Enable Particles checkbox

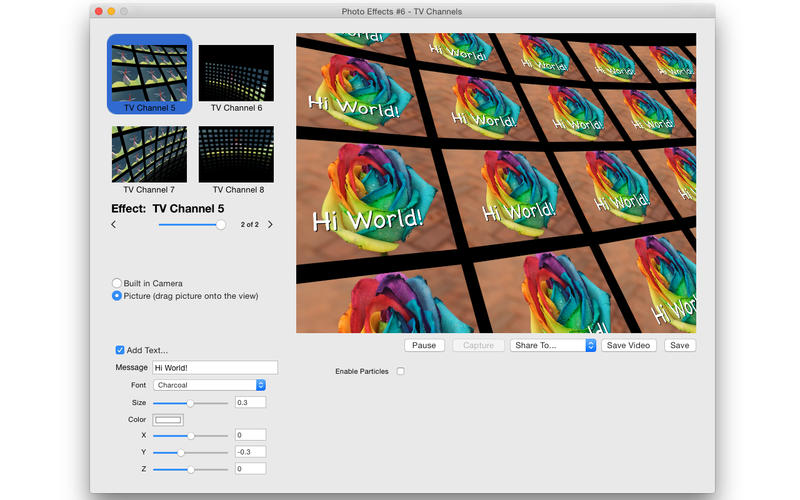[x=400, y=372]
